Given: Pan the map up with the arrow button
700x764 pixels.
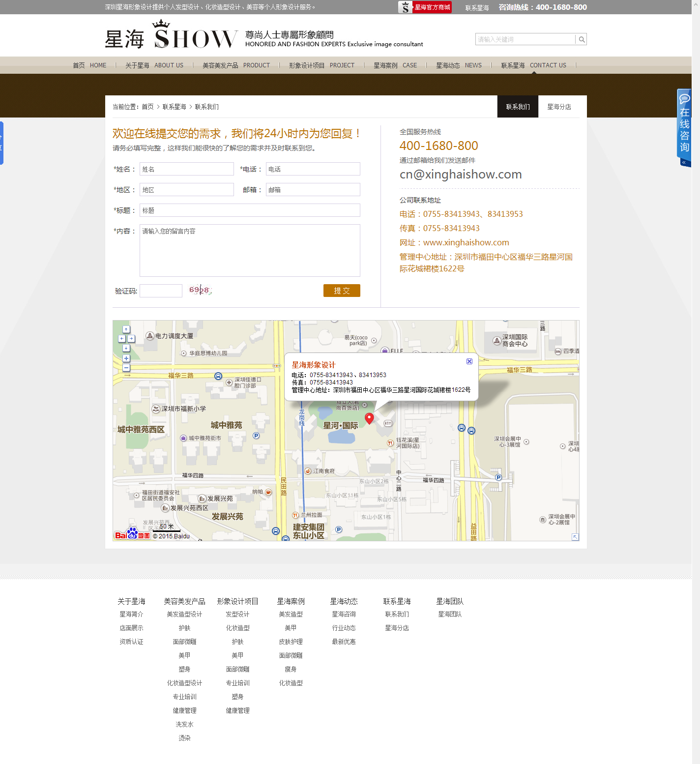Looking at the screenshot, I should point(126,329).
